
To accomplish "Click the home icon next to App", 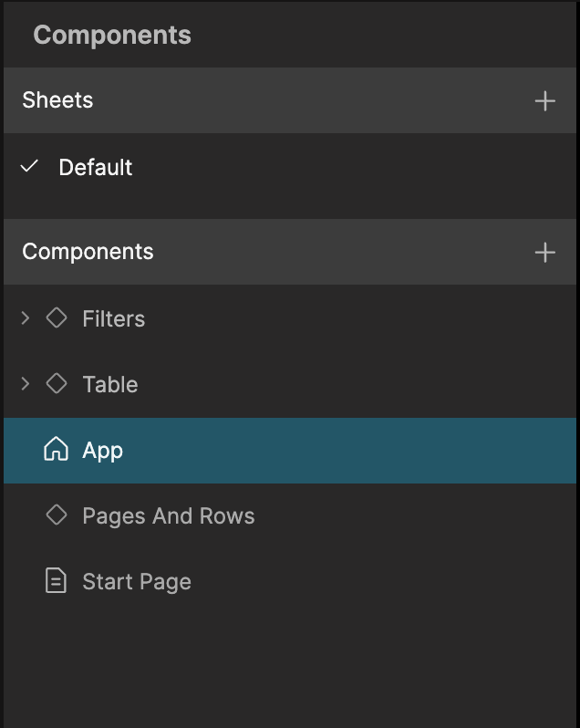I will tap(57, 450).
